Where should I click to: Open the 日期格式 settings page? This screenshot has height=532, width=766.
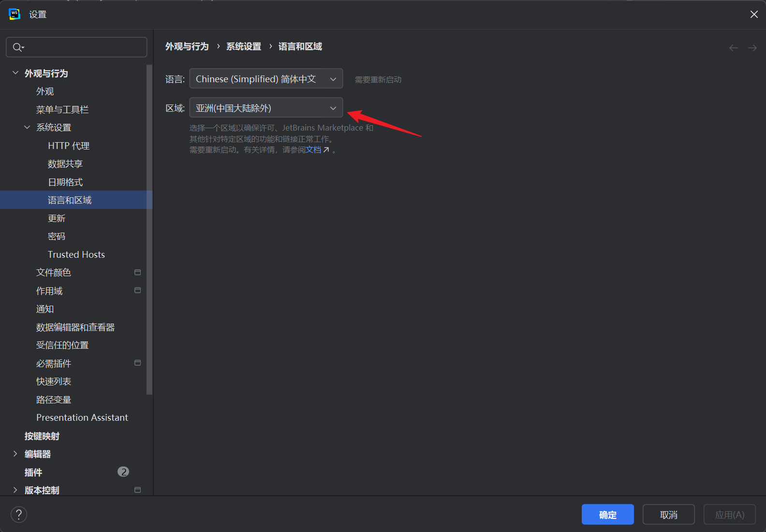65,182
